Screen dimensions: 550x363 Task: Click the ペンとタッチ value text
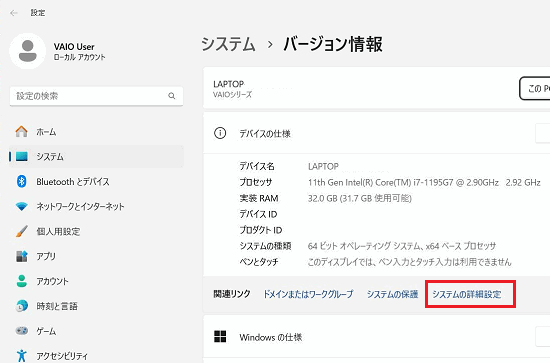point(410,262)
